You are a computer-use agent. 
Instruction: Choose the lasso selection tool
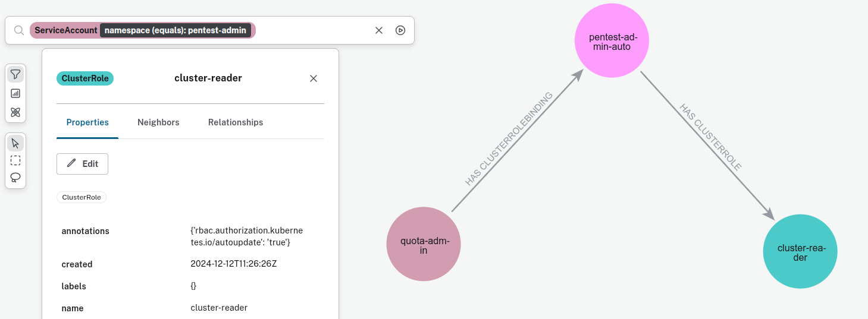(15, 178)
